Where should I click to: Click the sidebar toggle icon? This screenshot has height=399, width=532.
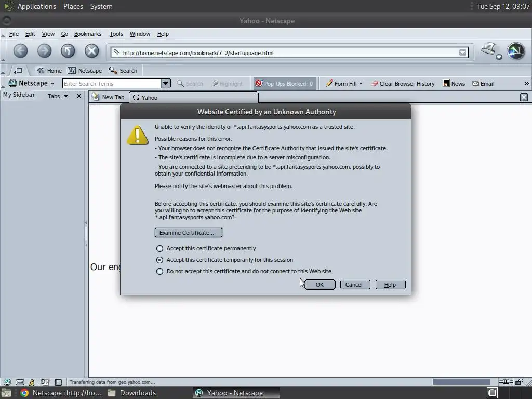coord(18,71)
